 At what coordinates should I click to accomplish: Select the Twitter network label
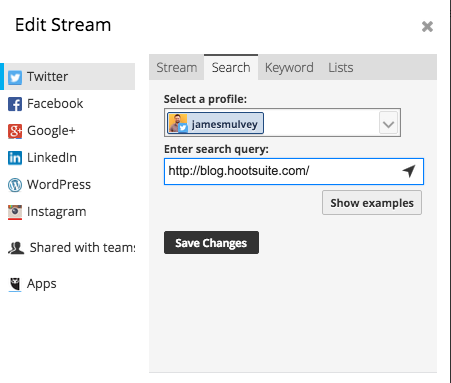click(x=47, y=77)
